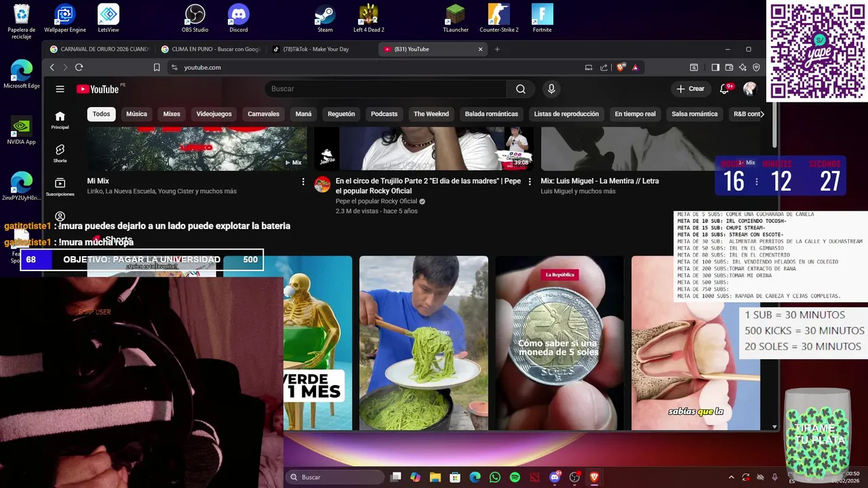Image resolution: width=868 pixels, height=488 pixels.
Task: Launch Fortnite desktop shortcut
Action: pyautogui.click(x=542, y=18)
